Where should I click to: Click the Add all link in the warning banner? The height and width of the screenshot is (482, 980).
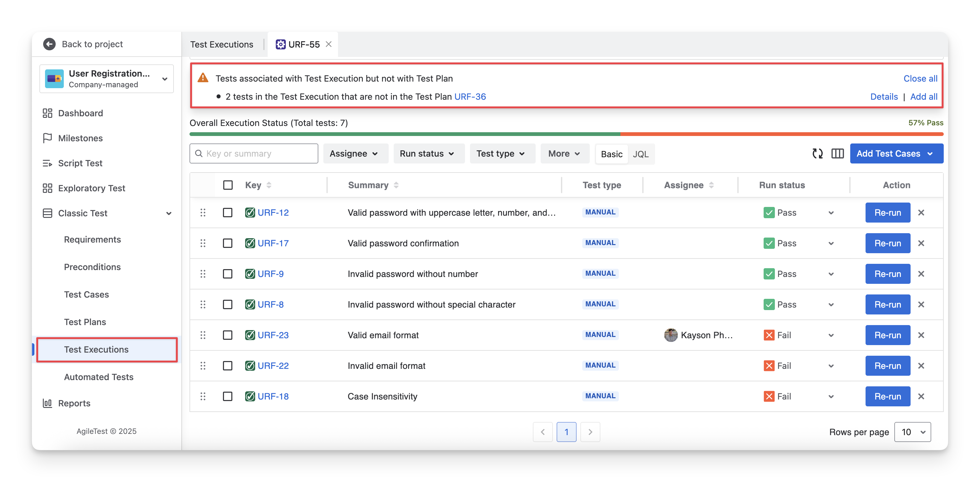(x=923, y=97)
